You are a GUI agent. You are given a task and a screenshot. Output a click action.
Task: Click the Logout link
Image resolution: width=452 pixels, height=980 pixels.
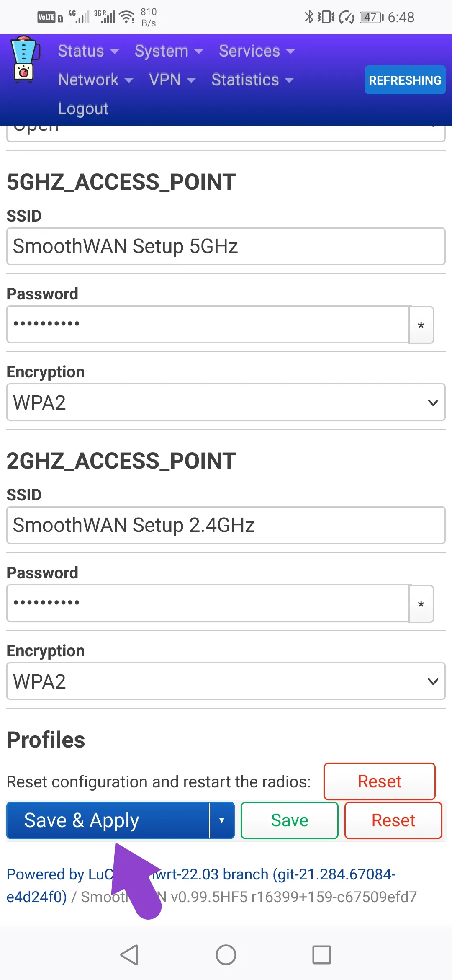point(83,108)
